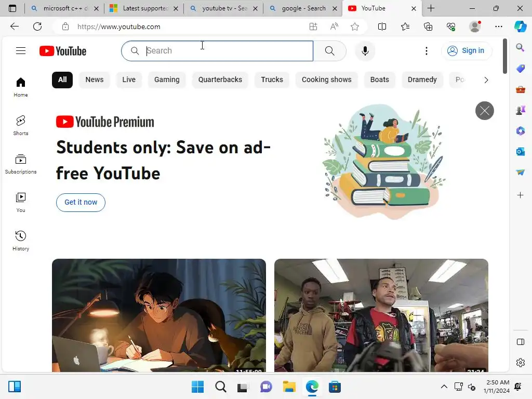Go to the YouTube logo home link

click(x=63, y=51)
